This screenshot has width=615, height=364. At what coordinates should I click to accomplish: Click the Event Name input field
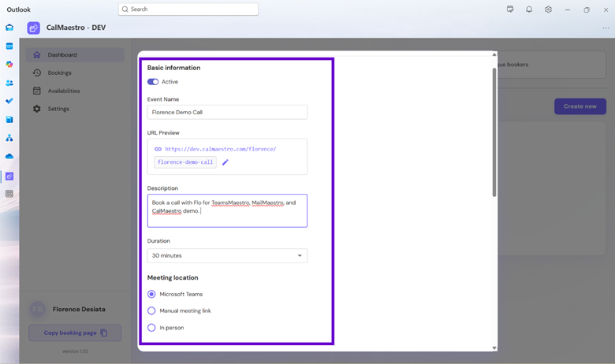(227, 112)
